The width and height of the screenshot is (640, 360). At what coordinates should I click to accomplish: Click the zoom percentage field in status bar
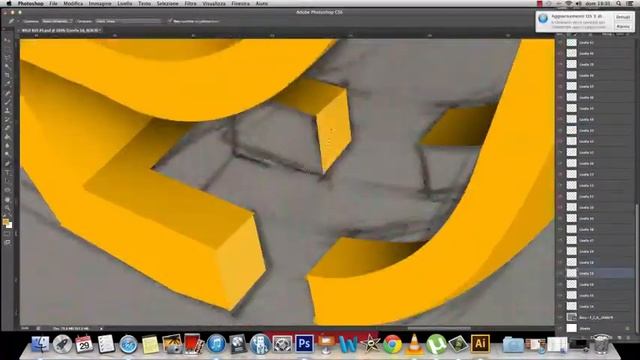26,328
